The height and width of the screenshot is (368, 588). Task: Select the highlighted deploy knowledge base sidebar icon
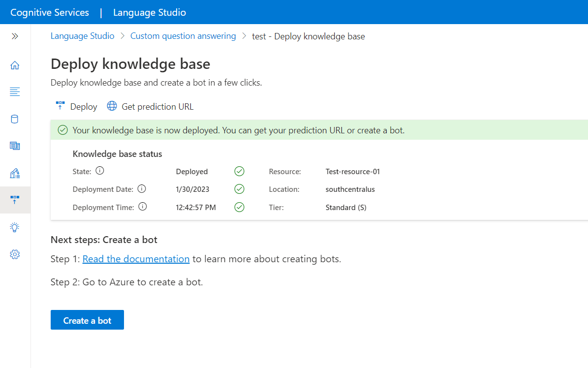(15, 200)
